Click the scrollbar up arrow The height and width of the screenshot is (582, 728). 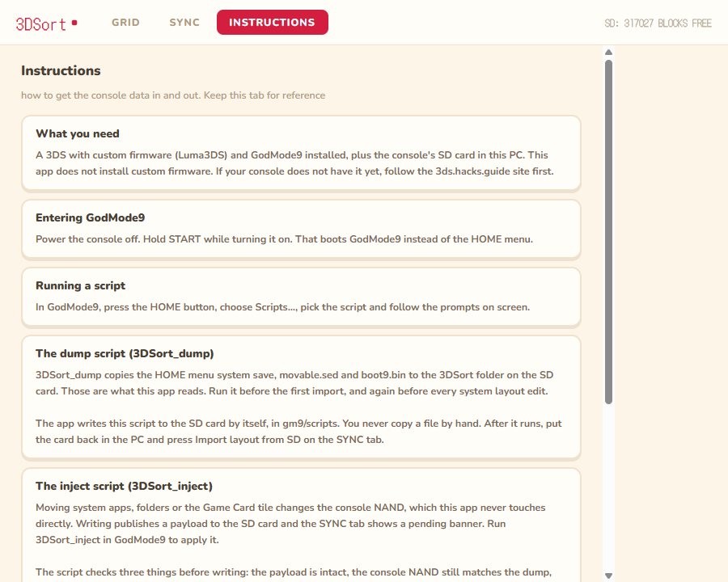(608, 52)
